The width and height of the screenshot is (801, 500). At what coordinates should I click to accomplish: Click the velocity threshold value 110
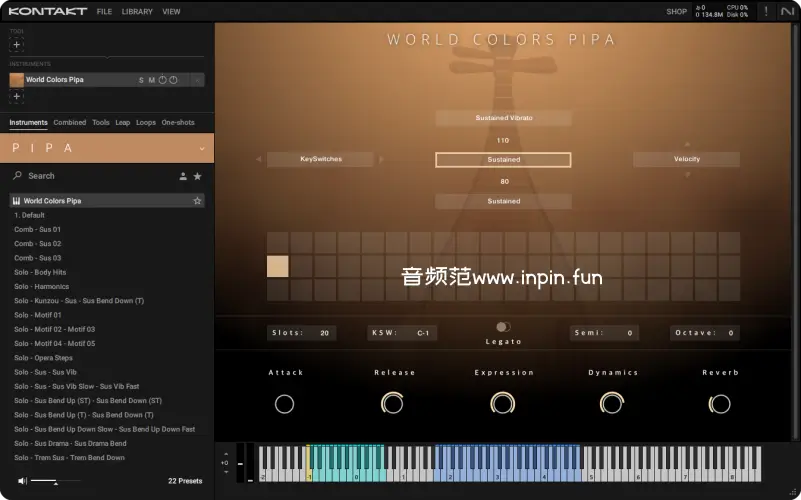[x=503, y=140]
